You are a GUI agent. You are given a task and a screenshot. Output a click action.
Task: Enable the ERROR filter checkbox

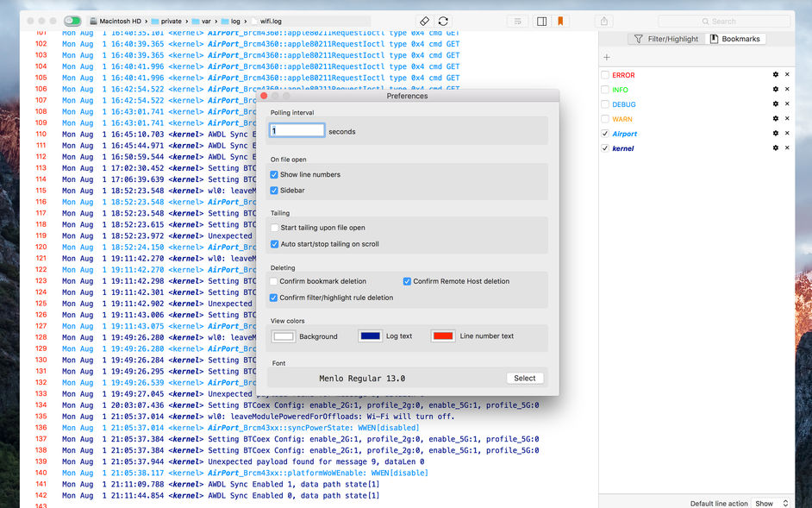pyautogui.click(x=604, y=75)
